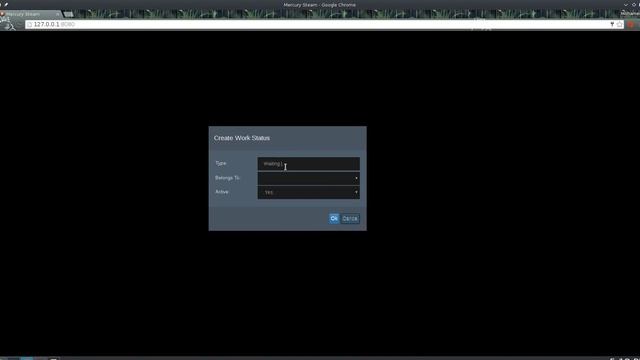Viewport: 640px width, 360px height.
Task: Click the Type field label
Action: [x=221, y=163]
